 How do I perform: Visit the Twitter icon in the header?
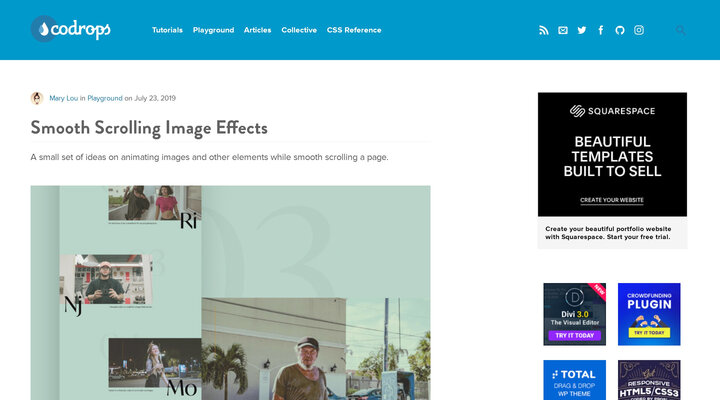pyautogui.click(x=582, y=30)
